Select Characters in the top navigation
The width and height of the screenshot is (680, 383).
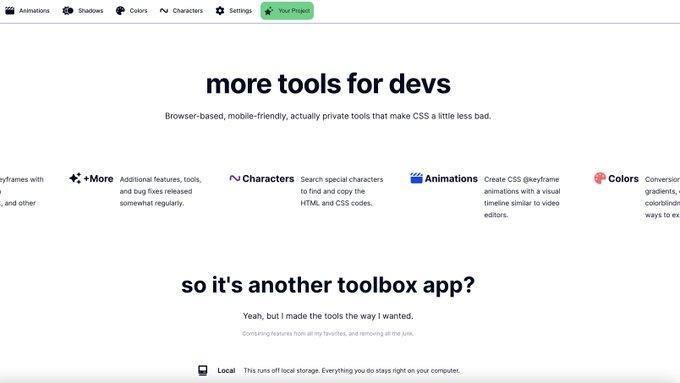[181, 10]
